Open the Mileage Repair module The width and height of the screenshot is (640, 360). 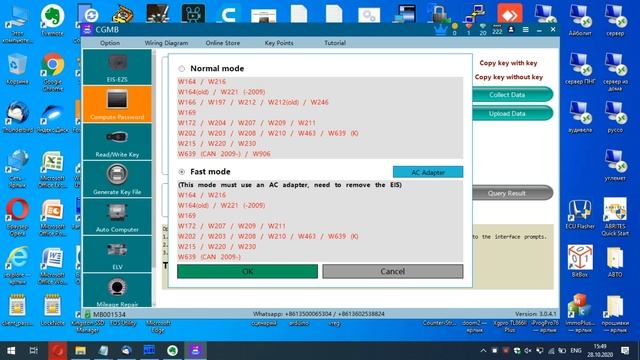117,291
